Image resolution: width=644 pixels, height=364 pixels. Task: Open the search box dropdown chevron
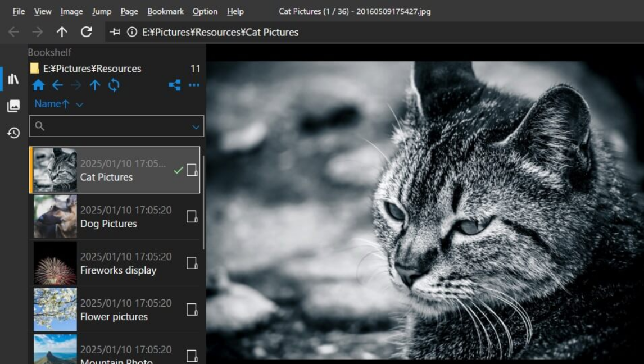(196, 126)
